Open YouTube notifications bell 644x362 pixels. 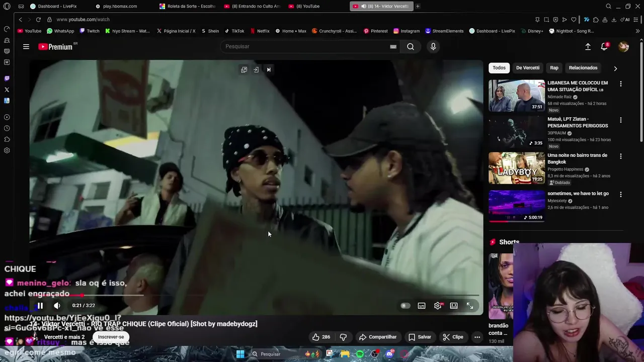pos(604,47)
